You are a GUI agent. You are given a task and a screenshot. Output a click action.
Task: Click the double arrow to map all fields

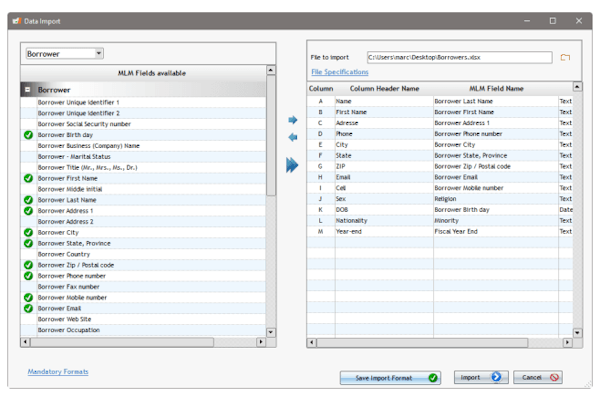pos(293,164)
